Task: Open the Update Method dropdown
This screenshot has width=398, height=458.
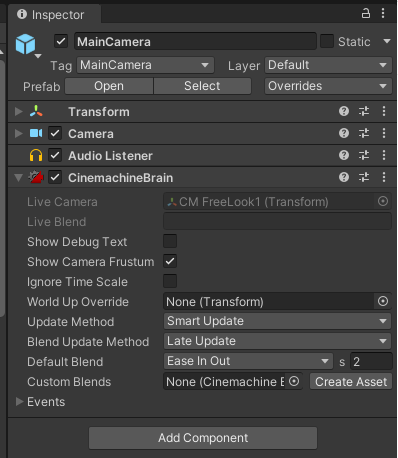Action: (x=277, y=321)
